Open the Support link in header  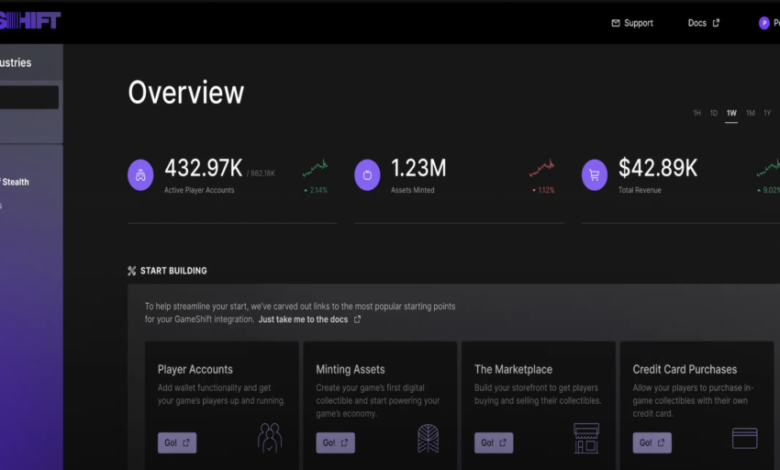(632, 23)
